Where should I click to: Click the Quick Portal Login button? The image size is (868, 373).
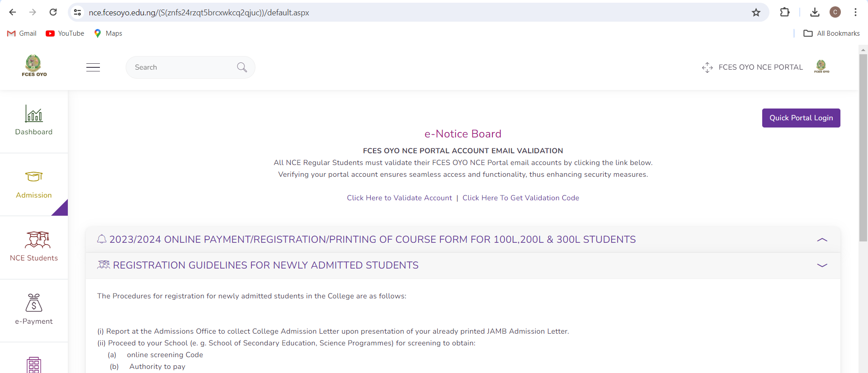pos(801,118)
